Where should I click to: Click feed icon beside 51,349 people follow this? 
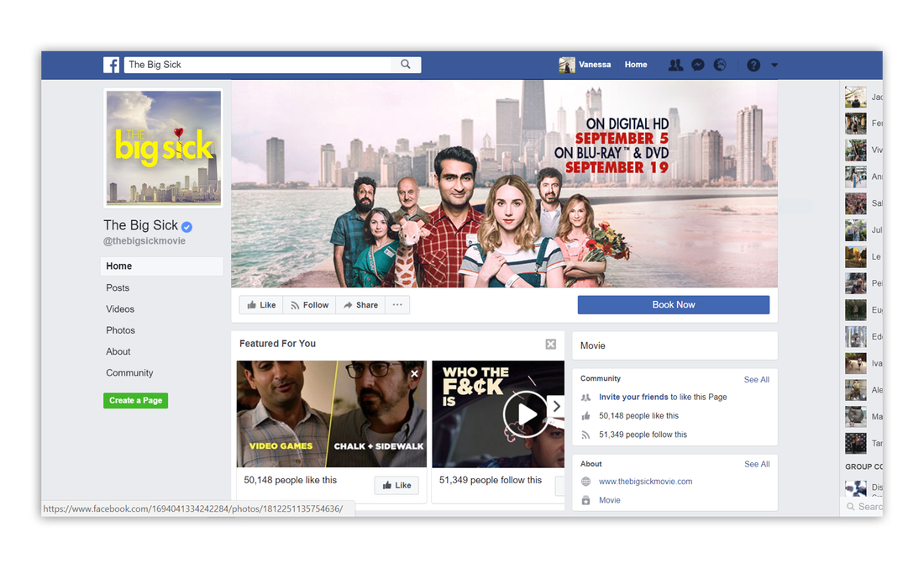[x=585, y=435]
